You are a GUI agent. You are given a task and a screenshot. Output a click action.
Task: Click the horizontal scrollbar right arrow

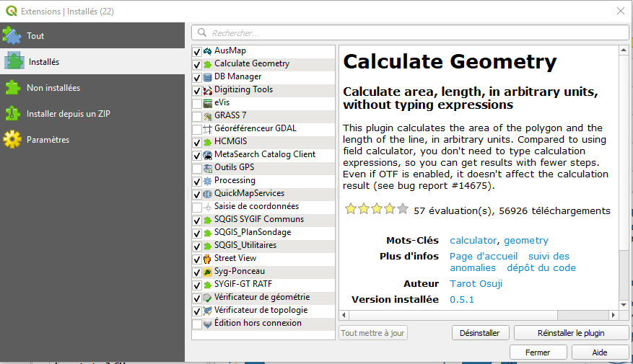click(614, 315)
